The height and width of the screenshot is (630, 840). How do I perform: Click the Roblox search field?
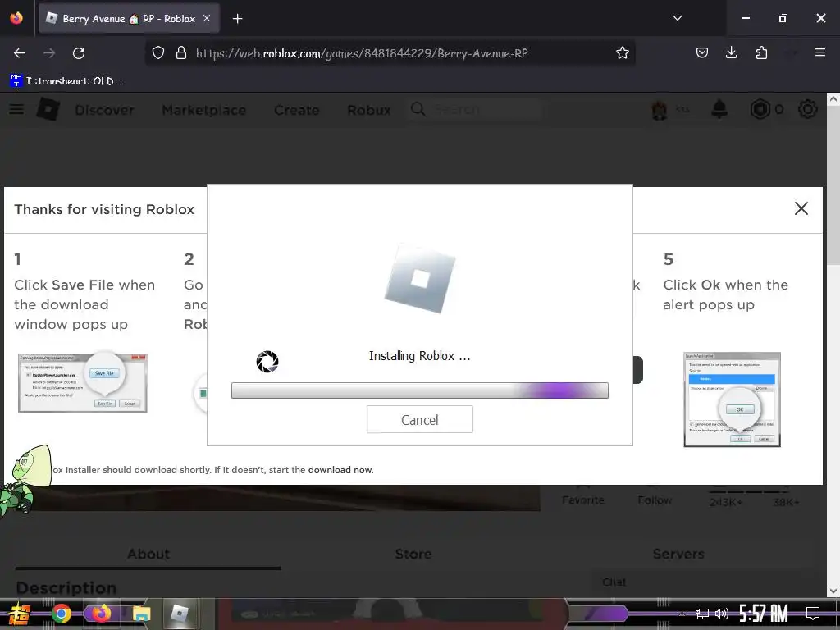[477, 109]
